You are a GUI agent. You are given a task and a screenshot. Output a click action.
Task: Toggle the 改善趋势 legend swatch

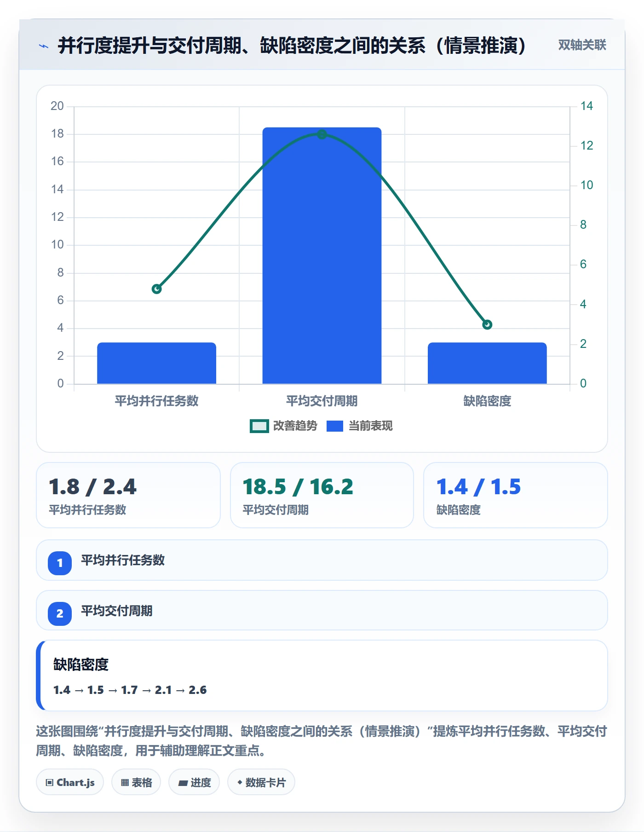pos(259,426)
